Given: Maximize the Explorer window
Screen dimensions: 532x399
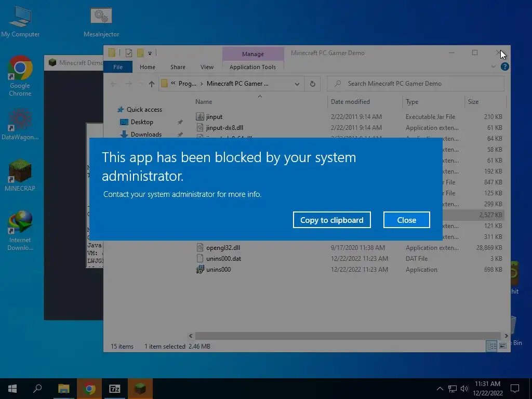Looking at the screenshot, I should [475, 52].
